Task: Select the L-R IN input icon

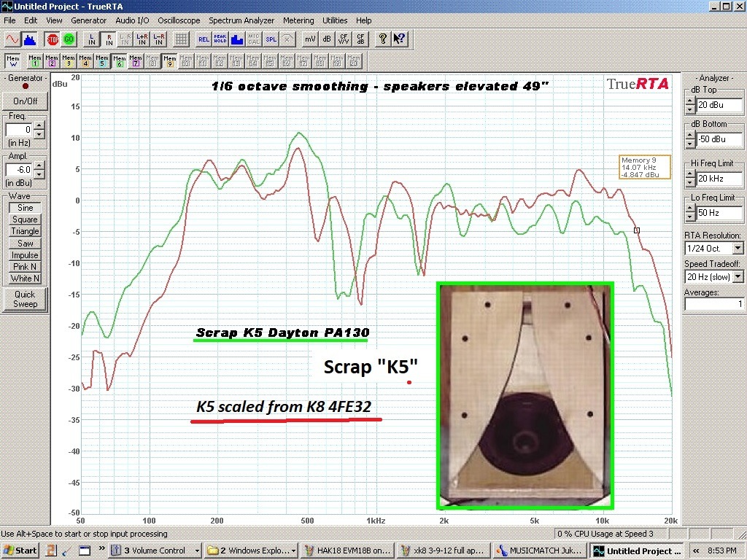Action: pyautogui.click(x=158, y=39)
